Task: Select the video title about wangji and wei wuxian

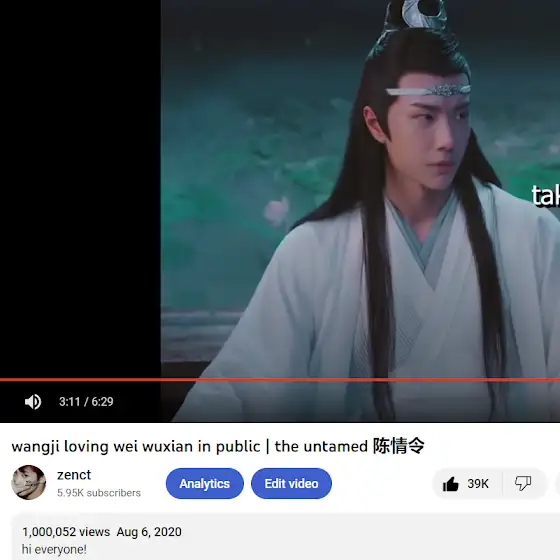Action: (x=218, y=446)
